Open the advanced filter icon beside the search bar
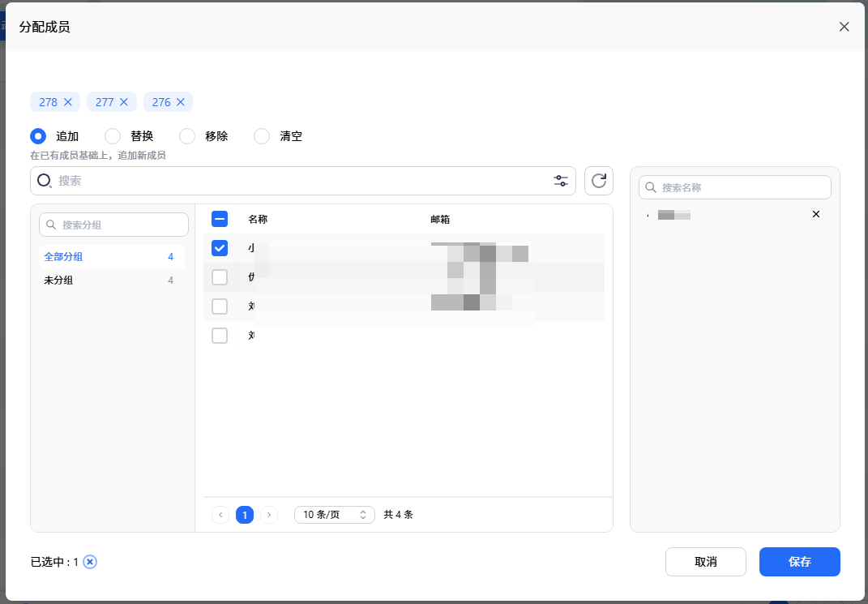The height and width of the screenshot is (604, 868). click(560, 180)
